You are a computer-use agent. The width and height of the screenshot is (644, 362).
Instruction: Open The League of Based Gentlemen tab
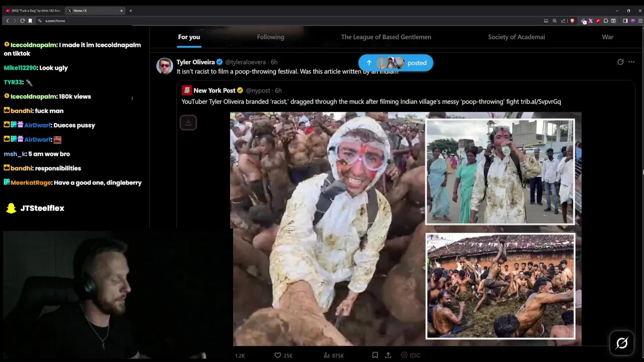[386, 37]
